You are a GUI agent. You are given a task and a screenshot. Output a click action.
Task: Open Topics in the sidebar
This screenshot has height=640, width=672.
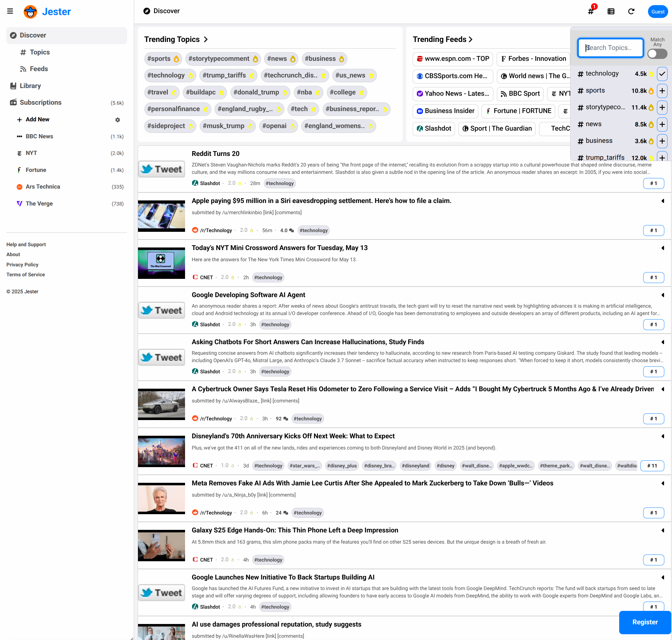(40, 52)
